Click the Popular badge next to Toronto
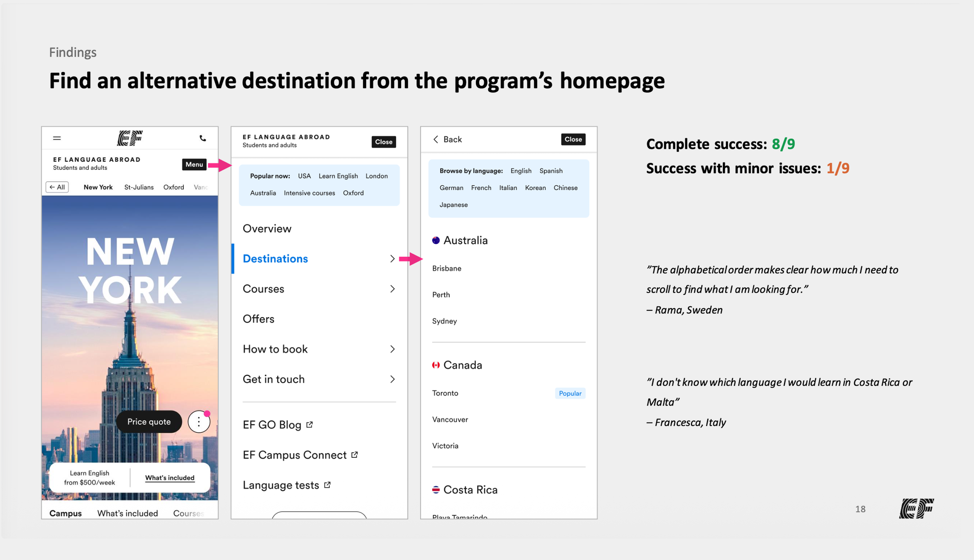The width and height of the screenshot is (974, 560). click(570, 393)
